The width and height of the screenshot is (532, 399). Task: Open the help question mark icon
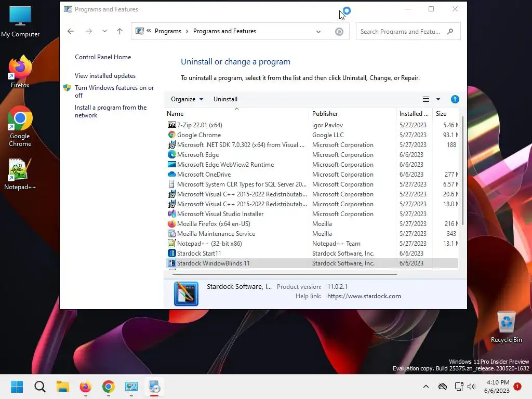tap(455, 99)
